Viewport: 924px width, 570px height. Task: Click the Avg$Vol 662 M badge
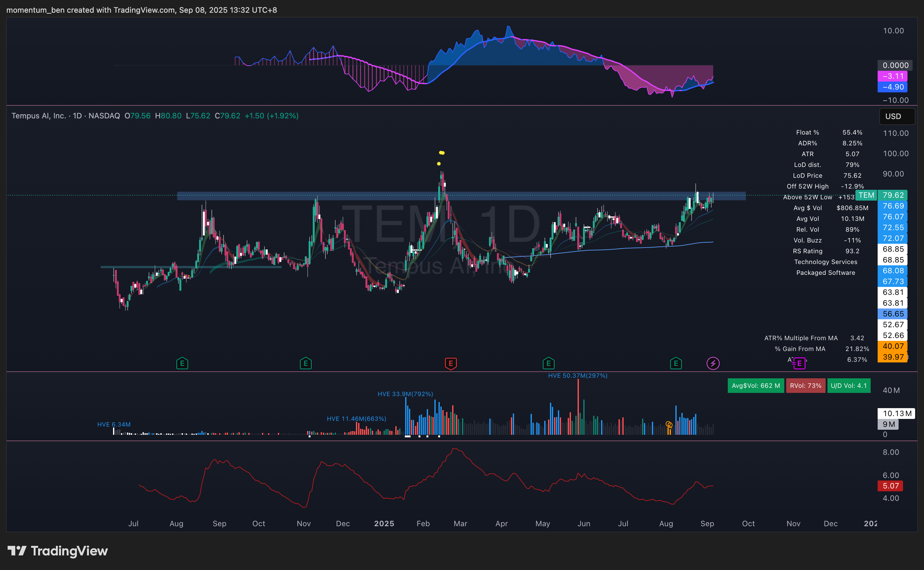click(x=755, y=386)
